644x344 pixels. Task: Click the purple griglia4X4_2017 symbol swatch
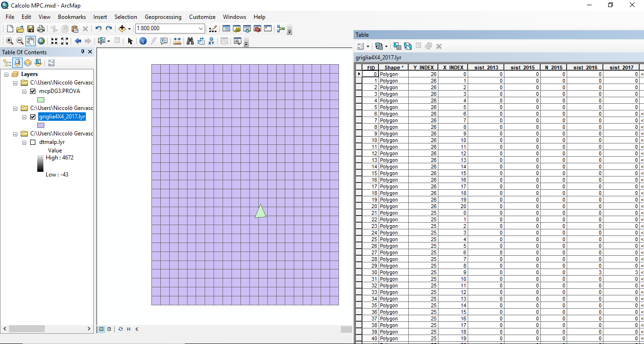pyautogui.click(x=41, y=126)
